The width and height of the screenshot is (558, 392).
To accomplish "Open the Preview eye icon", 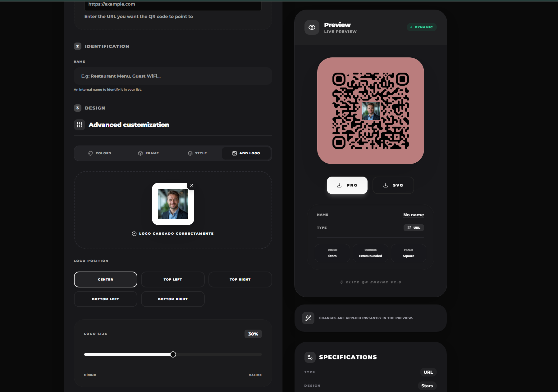I will (312, 27).
